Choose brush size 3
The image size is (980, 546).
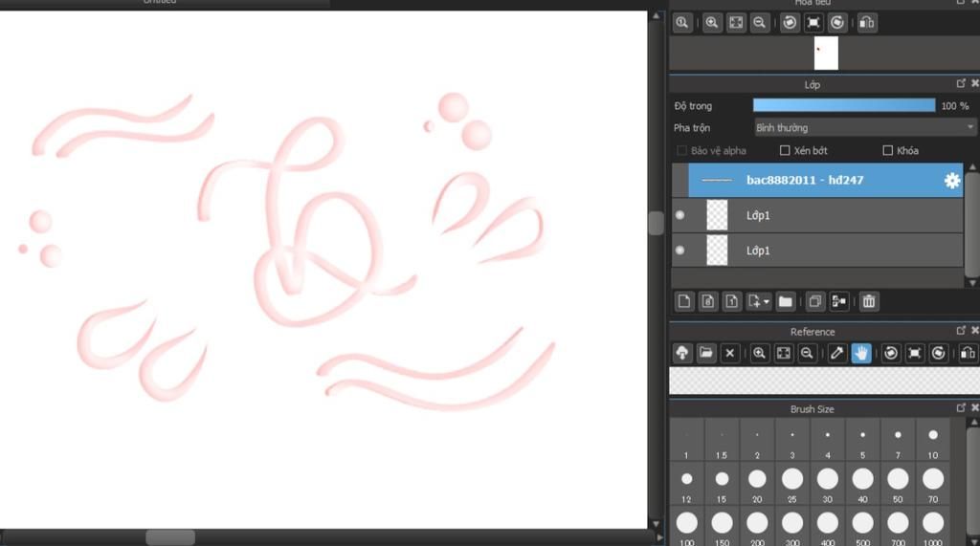click(792, 442)
